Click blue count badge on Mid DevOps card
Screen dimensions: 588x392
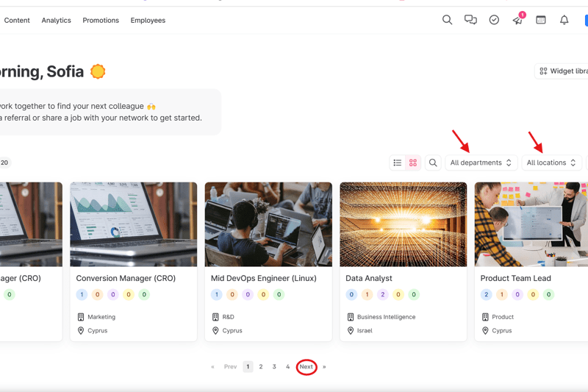point(216,294)
